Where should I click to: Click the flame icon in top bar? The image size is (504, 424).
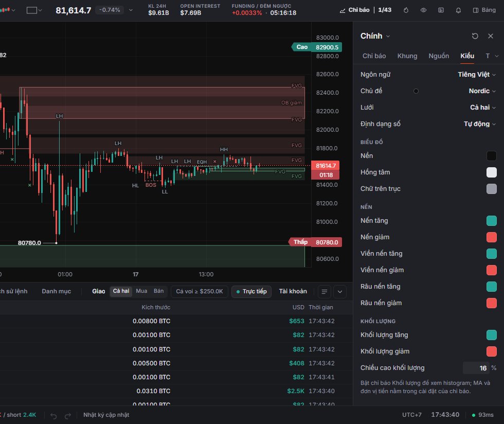[406, 10]
